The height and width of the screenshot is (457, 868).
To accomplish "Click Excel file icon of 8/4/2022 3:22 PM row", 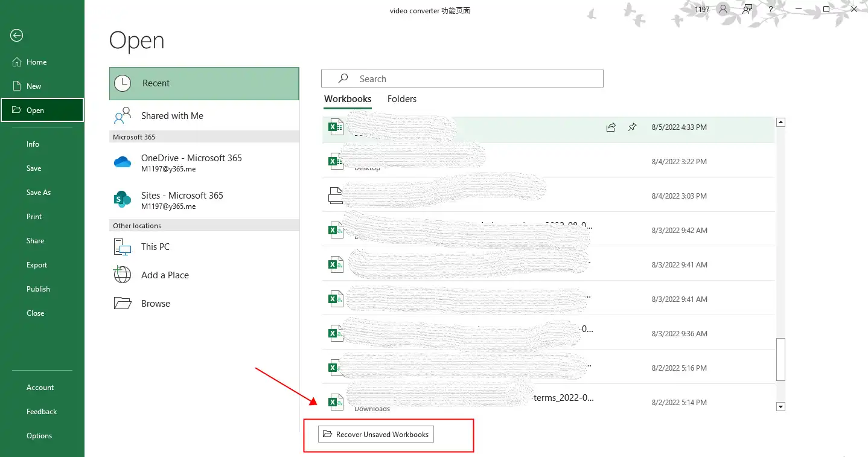I will coord(335,161).
